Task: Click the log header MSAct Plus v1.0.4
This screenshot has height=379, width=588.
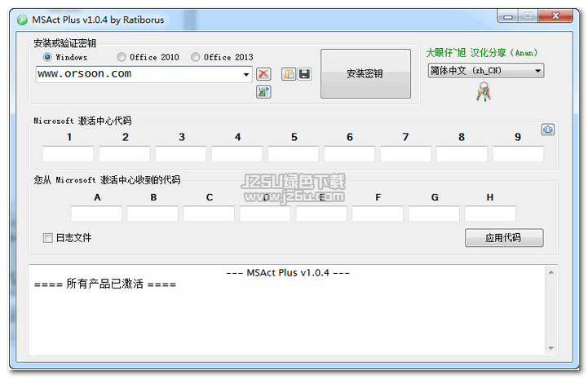Action: click(x=288, y=272)
